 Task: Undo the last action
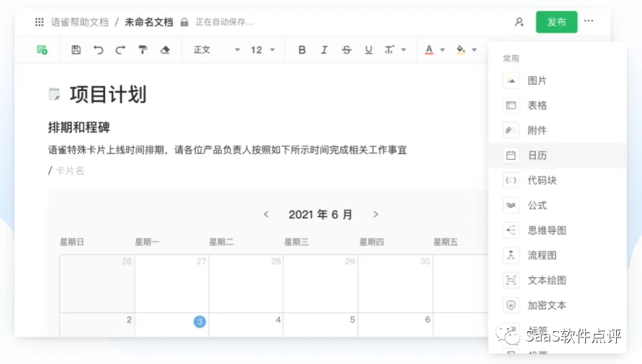(98, 50)
